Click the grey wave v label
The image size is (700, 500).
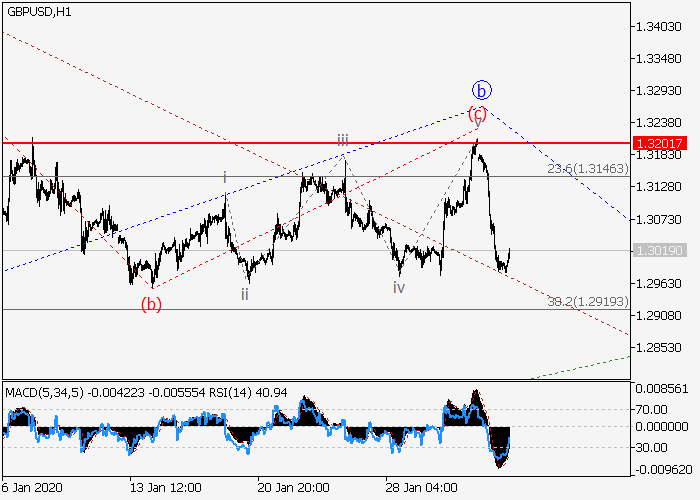tap(477, 124)
